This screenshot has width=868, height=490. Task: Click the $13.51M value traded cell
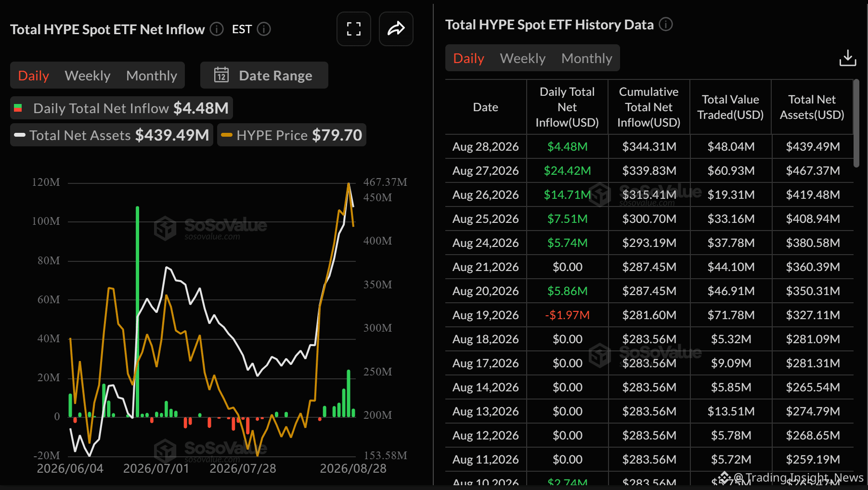click(x=731, y=411)
